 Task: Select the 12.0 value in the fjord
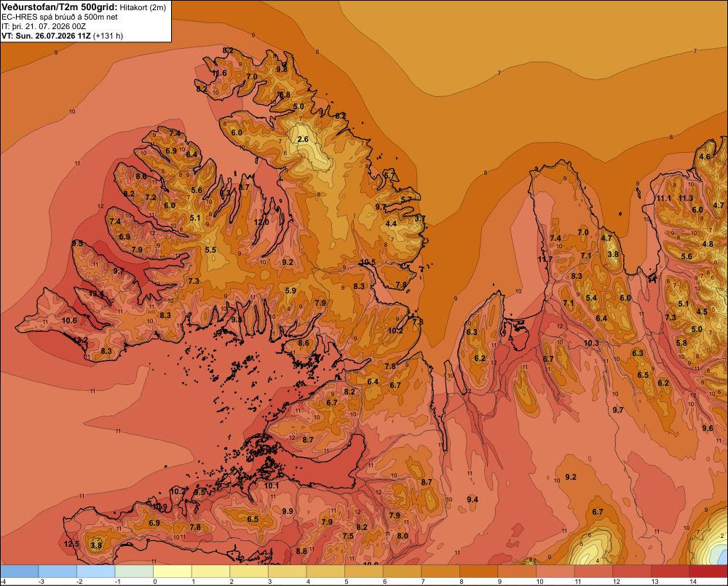261,222
